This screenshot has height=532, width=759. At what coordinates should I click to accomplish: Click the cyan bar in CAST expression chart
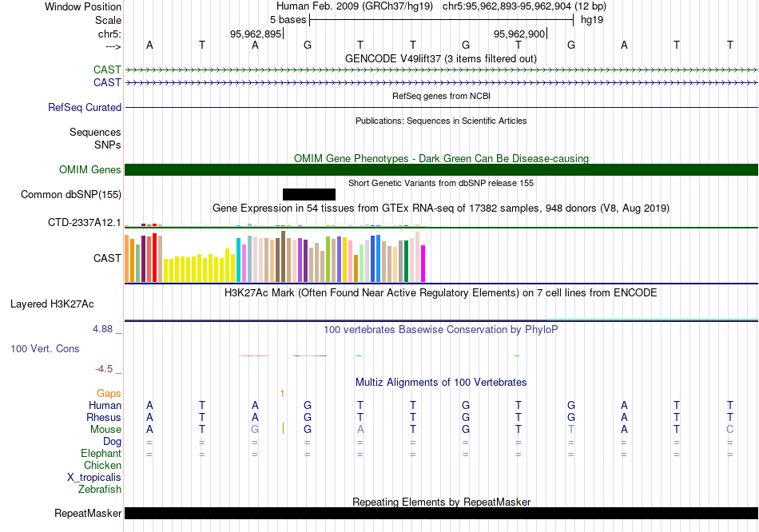point(239,260)
